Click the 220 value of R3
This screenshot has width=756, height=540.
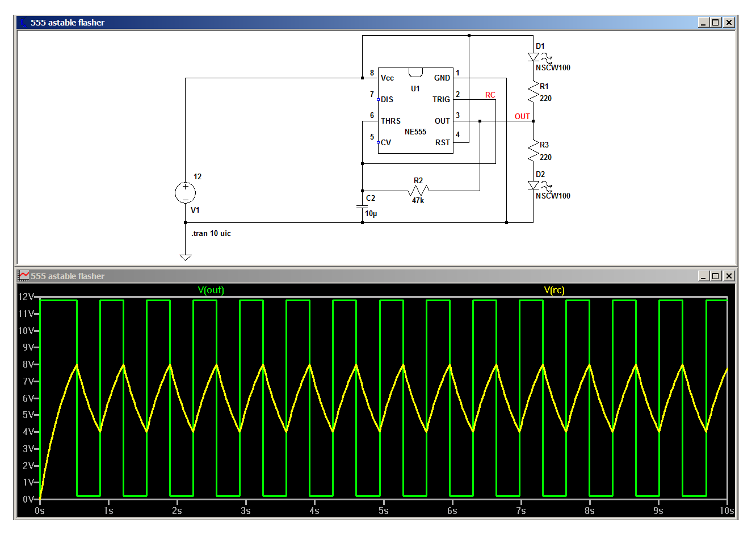coord(545,157)
